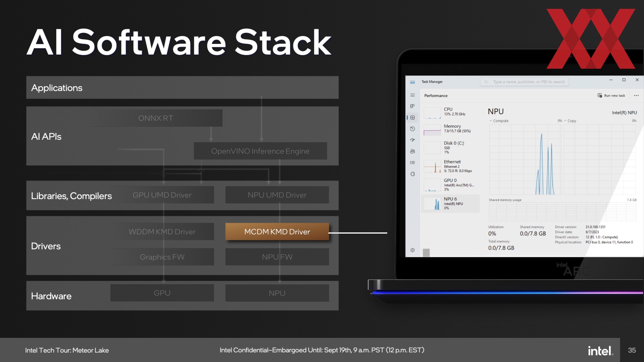
Task: Select the CPU performance entry
Action: click(x=450, y=112)
